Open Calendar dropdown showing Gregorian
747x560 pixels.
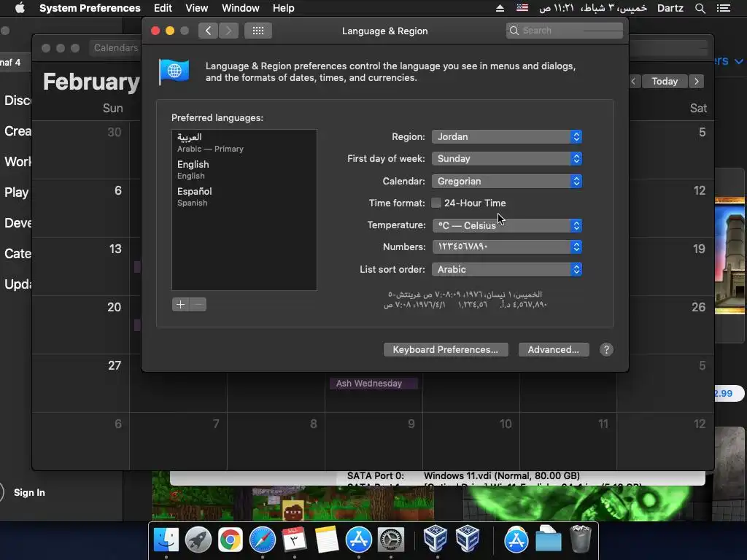click(x=507, y=181)
